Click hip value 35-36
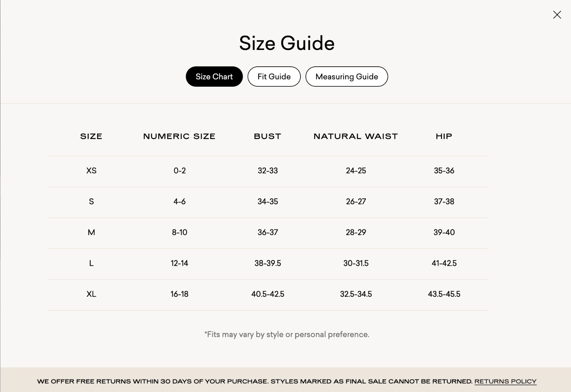 [444, 170]
